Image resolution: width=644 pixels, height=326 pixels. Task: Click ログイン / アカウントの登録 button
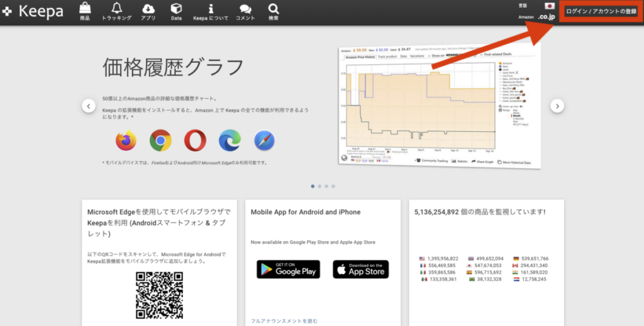601,11
